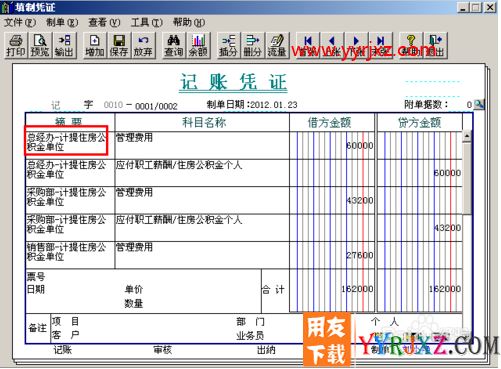The height and width of the screenshot is (369, 501).
Task: Open 查询 search binoculars icon
Action: click(173, 45)
